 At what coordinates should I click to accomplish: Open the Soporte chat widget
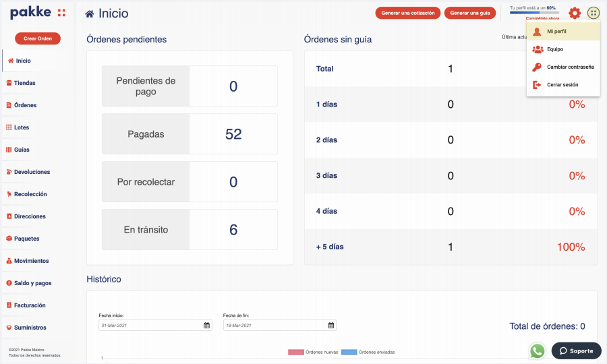coord(576,351)
